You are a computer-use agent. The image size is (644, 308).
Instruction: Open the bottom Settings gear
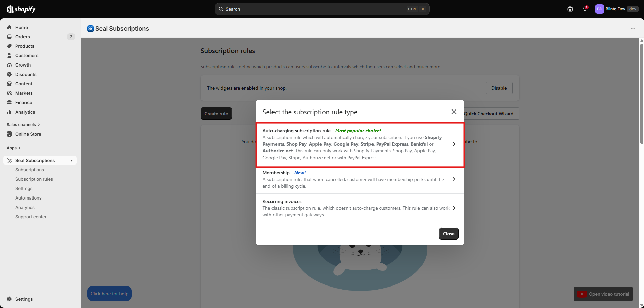click(x=9, y=299)
